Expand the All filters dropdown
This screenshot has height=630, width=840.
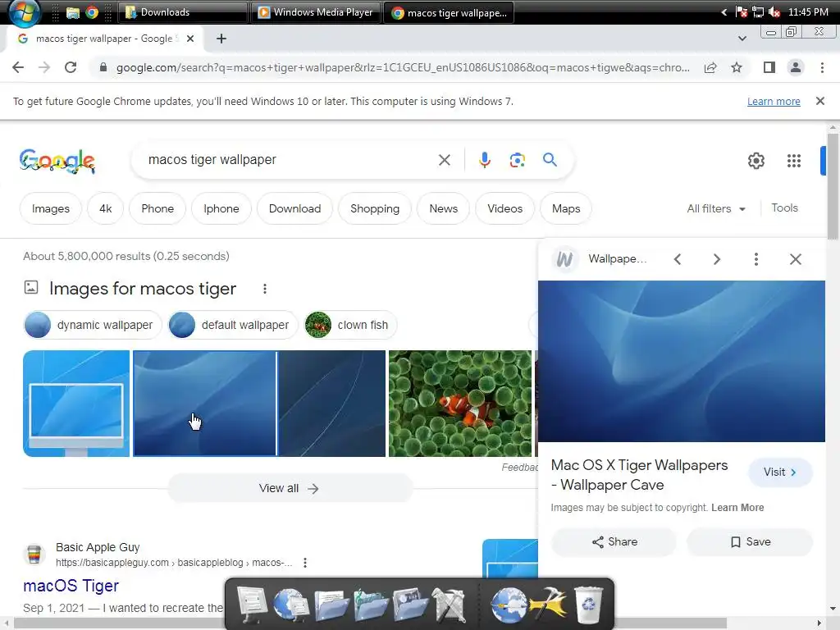click(716, 208)
